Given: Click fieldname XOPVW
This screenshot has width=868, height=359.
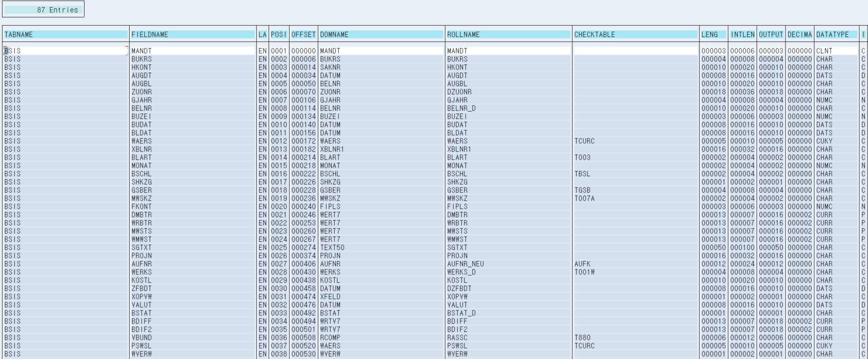Looking at the screenshot, I should 142,297.
